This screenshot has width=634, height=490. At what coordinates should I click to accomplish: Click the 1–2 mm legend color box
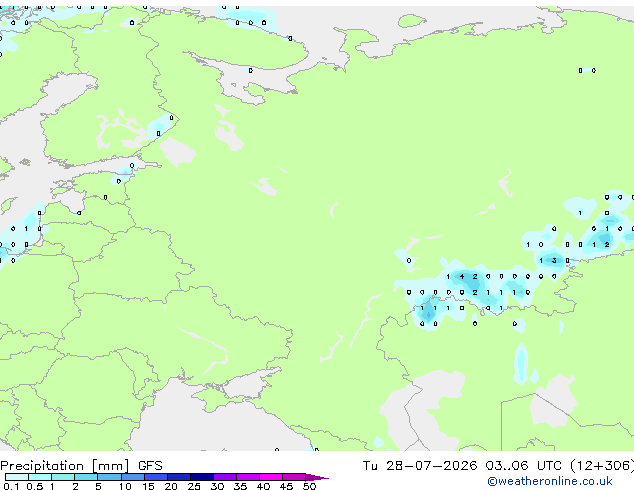[x=63, y=477]
